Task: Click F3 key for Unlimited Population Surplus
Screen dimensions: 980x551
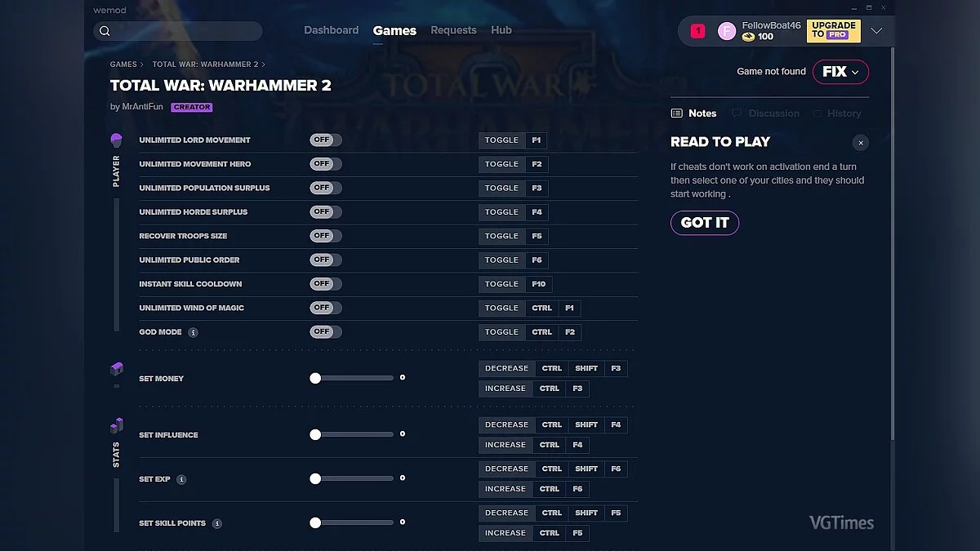Action: click(537, 189)
